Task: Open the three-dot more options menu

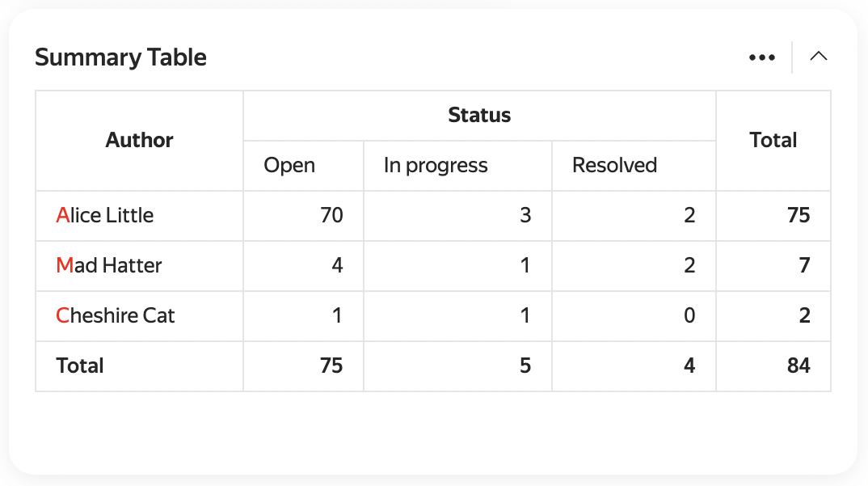Action: pos(761,57)
